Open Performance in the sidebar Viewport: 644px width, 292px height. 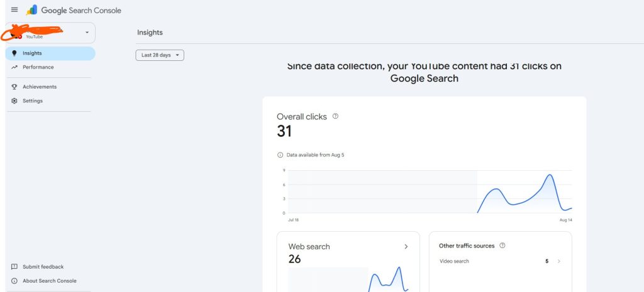point(50,67)
